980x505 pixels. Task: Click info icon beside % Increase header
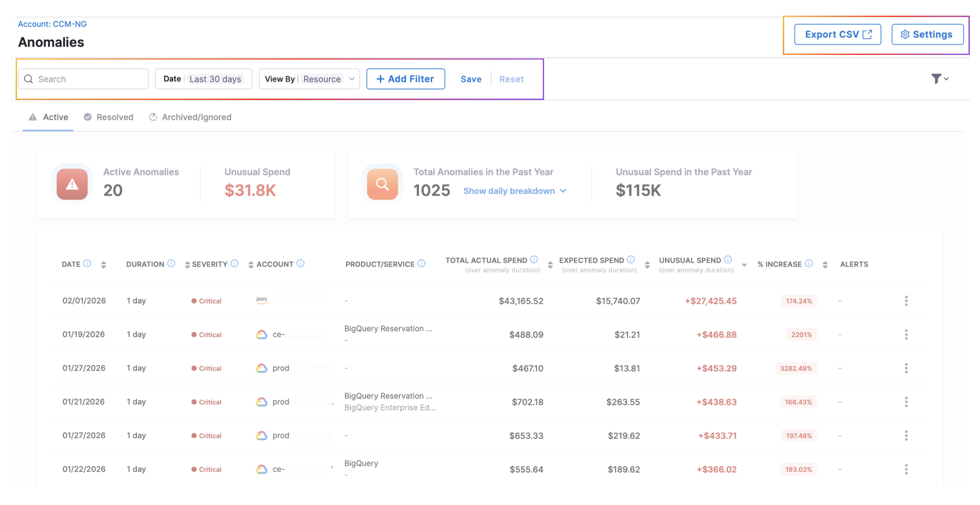(809, 263)
